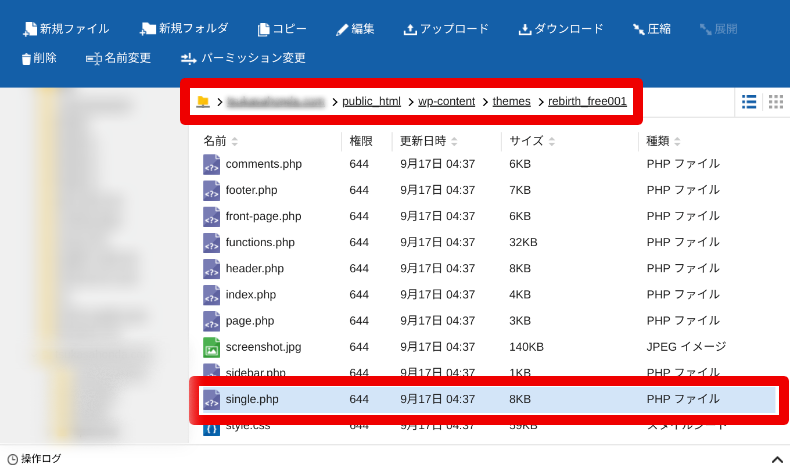Viewport: 790px width, 472px height.
Task: Click the コピー (Copy) toolbar button
Action: pyautogui.click(x=282, y=29)
